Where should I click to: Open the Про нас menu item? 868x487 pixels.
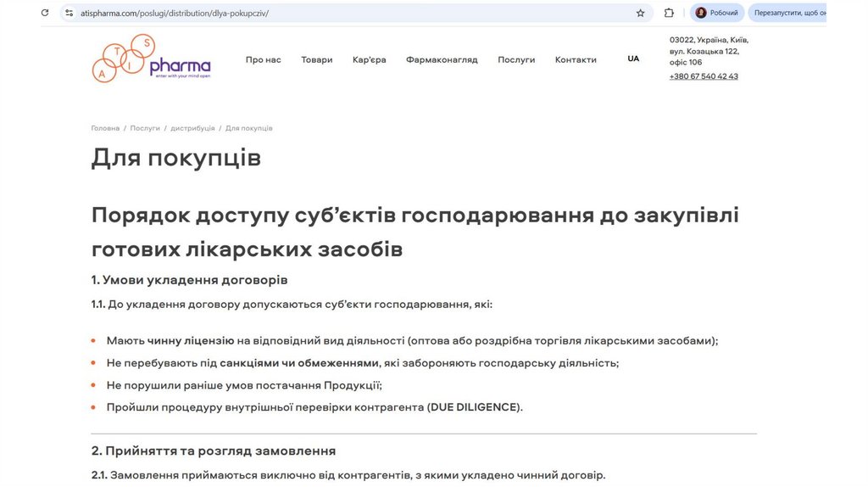pyautogui.click(x=264, y=60)
